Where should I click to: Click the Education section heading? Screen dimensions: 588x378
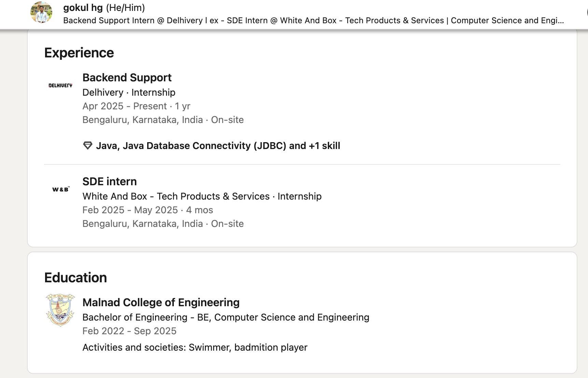tap(75, 278)
